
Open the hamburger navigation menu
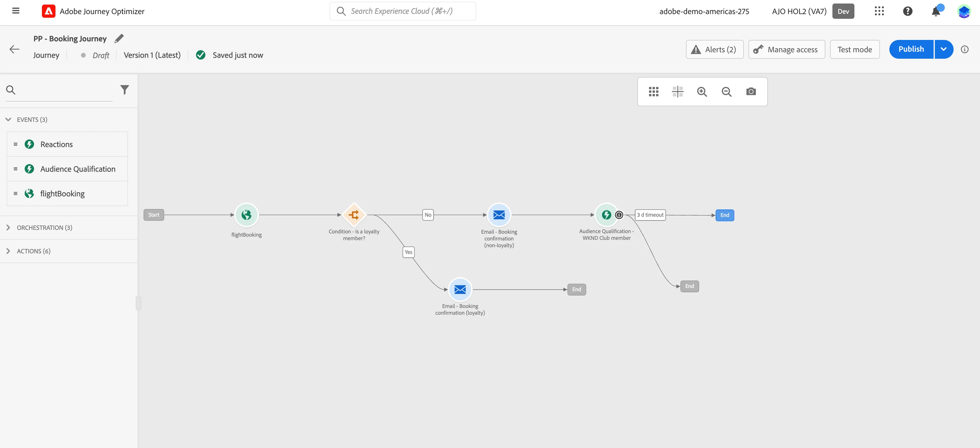click(x=16, y=11)
